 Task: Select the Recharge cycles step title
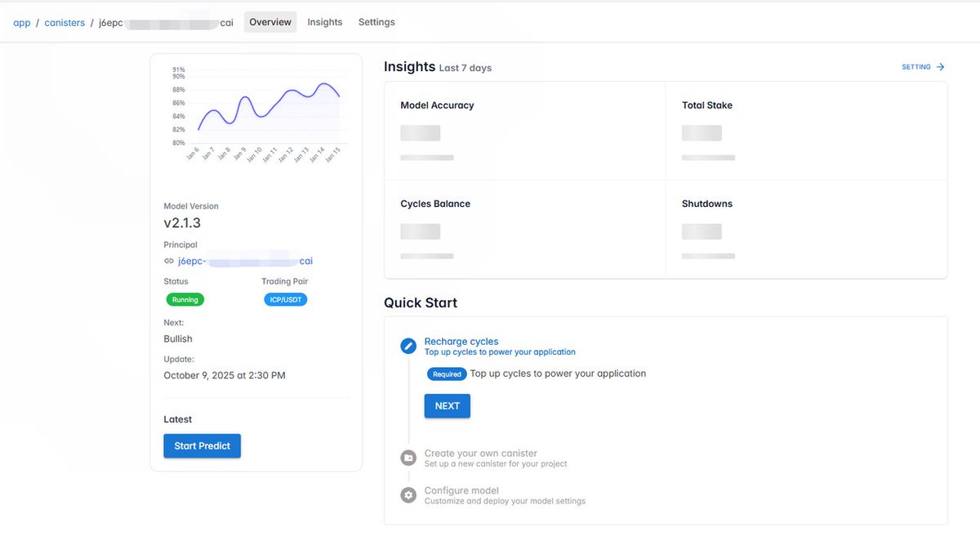(461, 342)
